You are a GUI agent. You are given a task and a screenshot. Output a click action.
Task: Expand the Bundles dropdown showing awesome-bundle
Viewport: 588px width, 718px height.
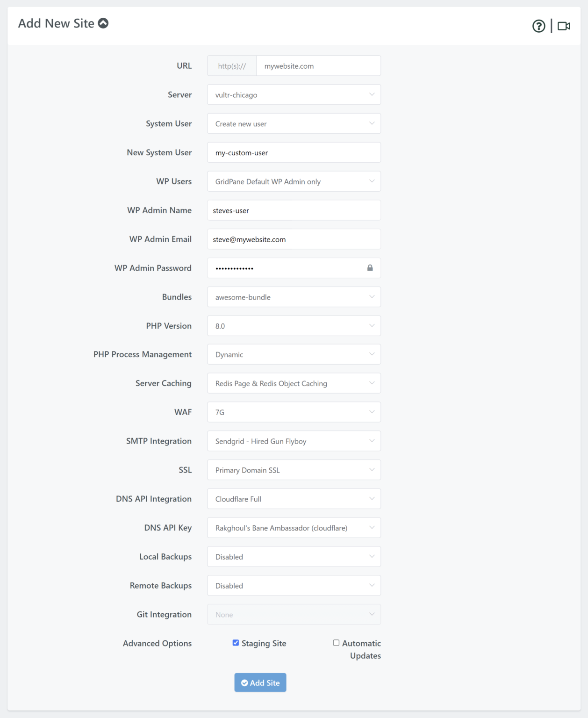(294, 297)
